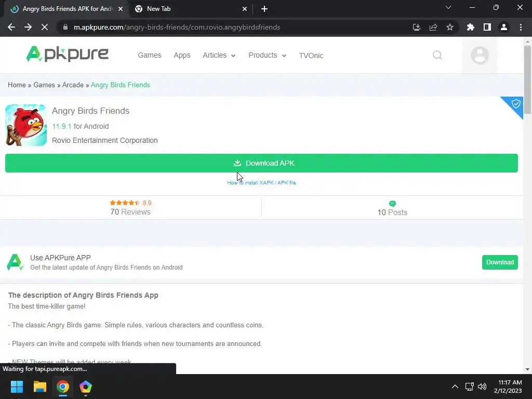Open the site search magnifier

[x=437, y=55]
